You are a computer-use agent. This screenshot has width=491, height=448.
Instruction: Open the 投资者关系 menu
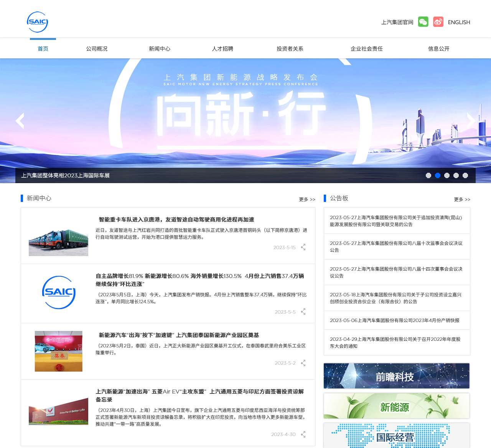pos(290,49)
